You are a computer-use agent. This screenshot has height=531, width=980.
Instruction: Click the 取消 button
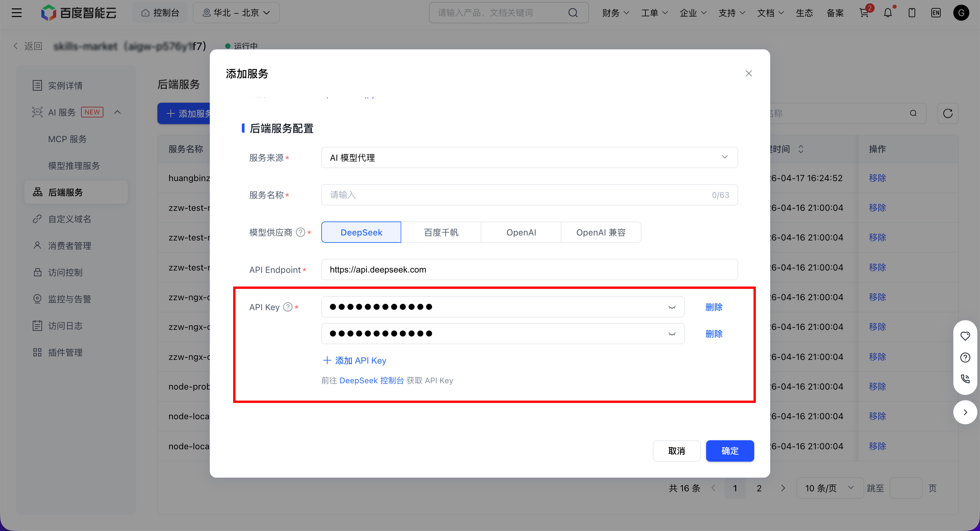pyautogui.click(x=676, y=451)
